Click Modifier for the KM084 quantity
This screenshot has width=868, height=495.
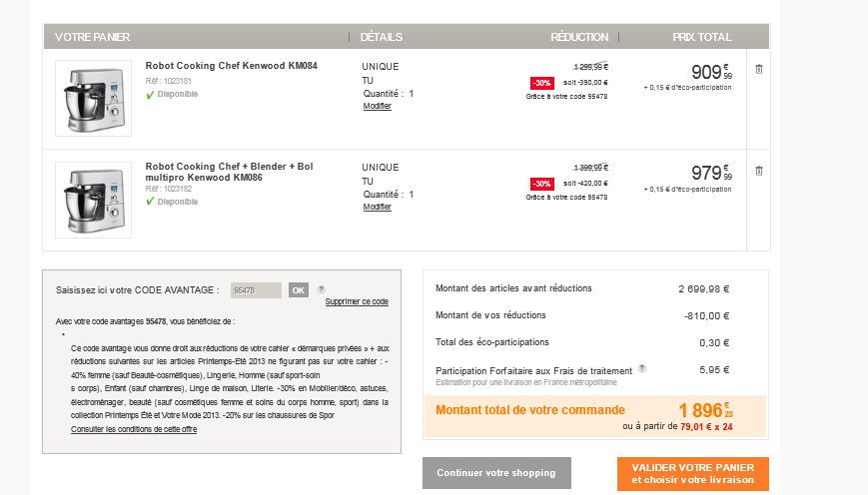(377, 106)
